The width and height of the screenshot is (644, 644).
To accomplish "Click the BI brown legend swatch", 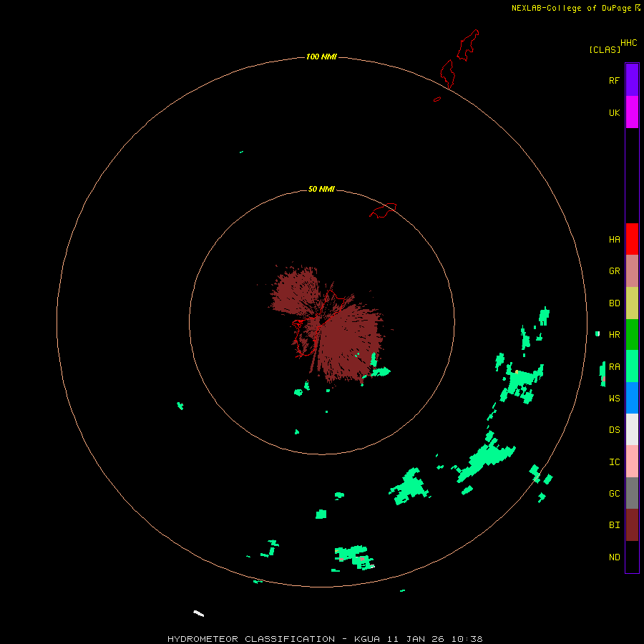I will pos(632,525).
